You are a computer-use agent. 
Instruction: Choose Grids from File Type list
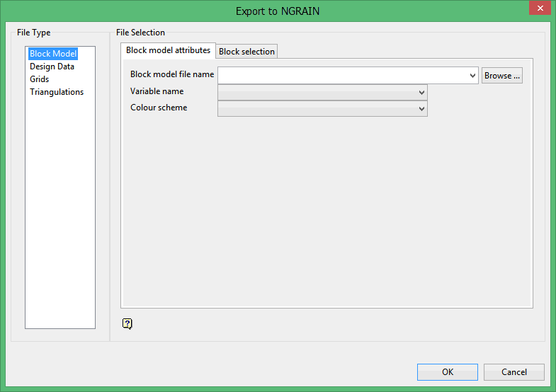[40, 79]
